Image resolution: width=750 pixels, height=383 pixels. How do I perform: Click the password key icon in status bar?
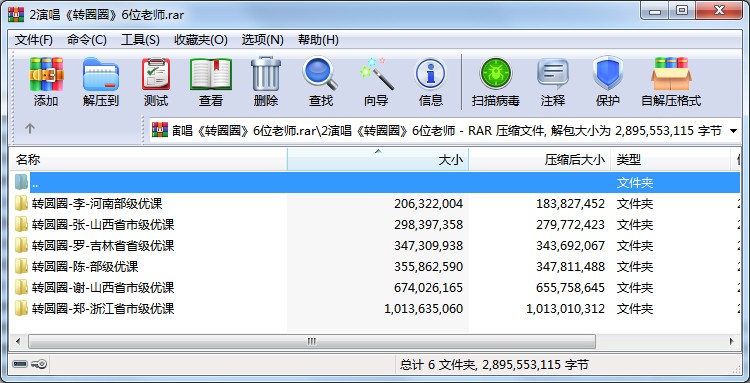tap(39, 364)
